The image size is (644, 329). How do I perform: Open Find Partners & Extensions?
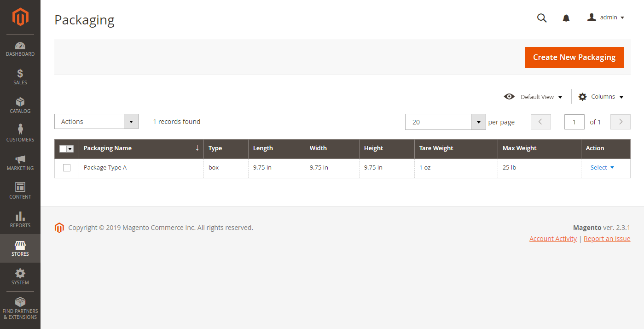tap(20, 309)
